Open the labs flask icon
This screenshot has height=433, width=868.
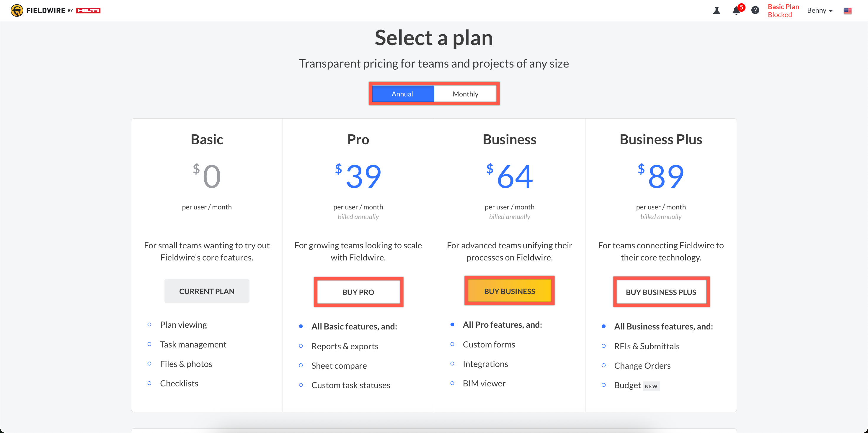point(716,11)
